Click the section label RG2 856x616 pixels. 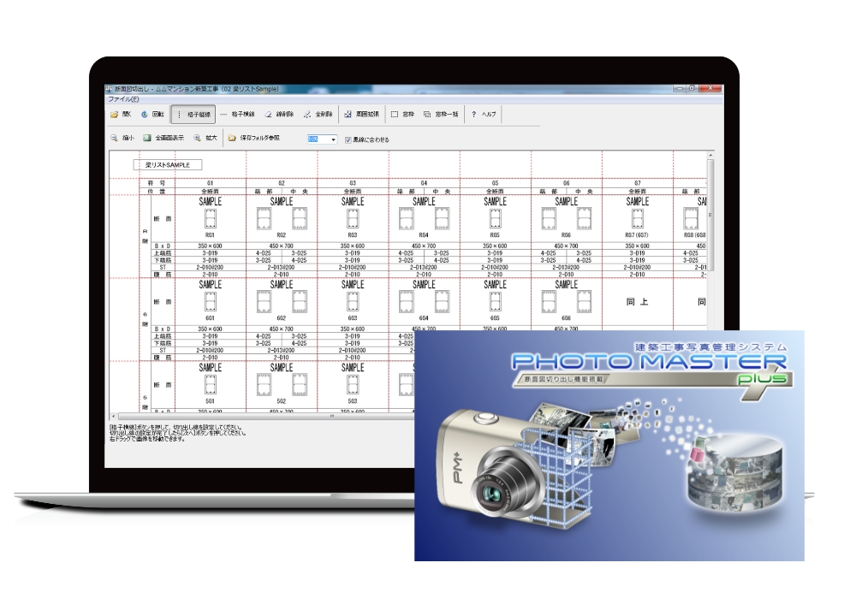[282, 235]
